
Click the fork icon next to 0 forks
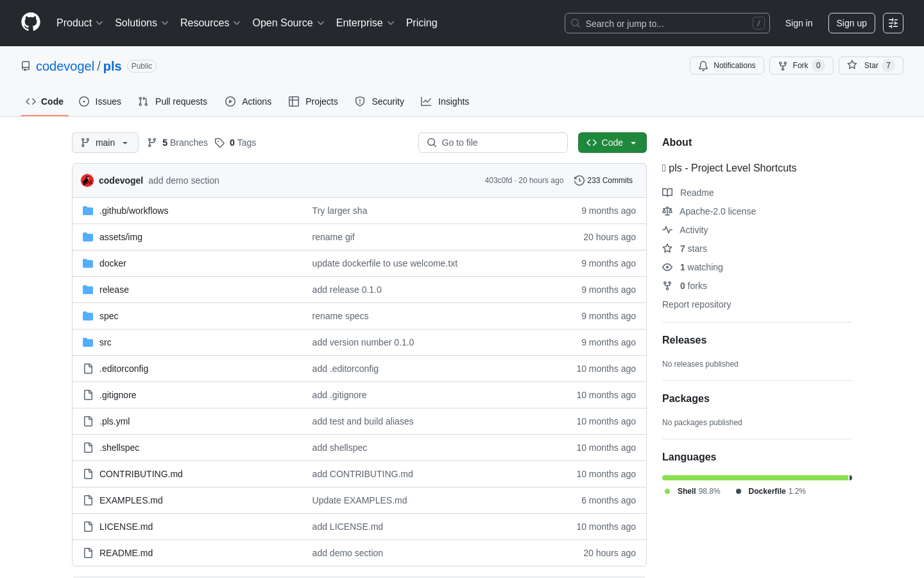click(667, 286)
